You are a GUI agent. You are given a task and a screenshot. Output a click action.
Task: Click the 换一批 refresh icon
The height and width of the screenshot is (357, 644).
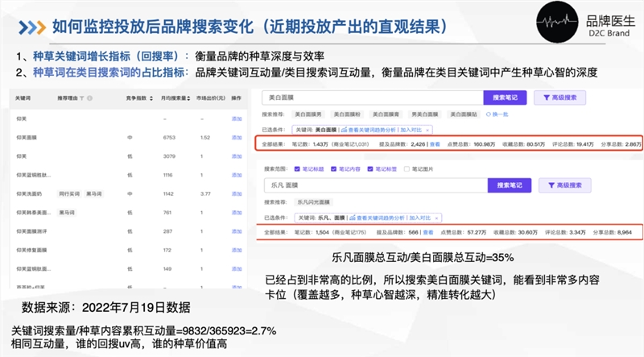(x=489, y=114)
